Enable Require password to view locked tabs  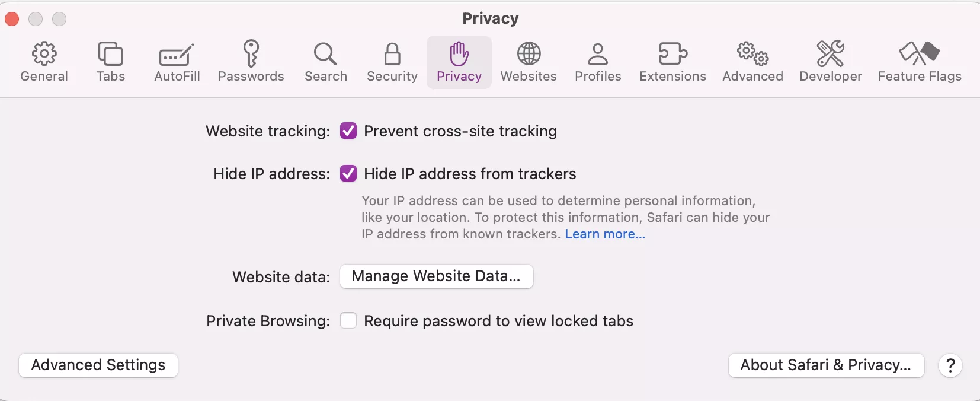coord(348,320)
